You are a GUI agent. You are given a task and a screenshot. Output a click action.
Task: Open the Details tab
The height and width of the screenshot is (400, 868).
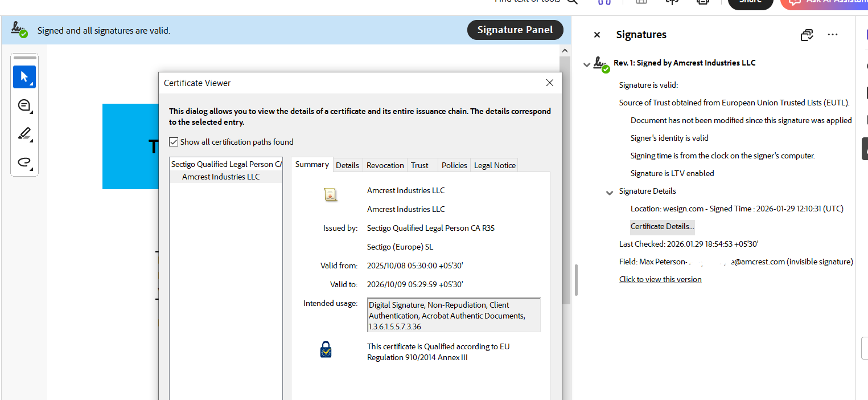point(347,165)
